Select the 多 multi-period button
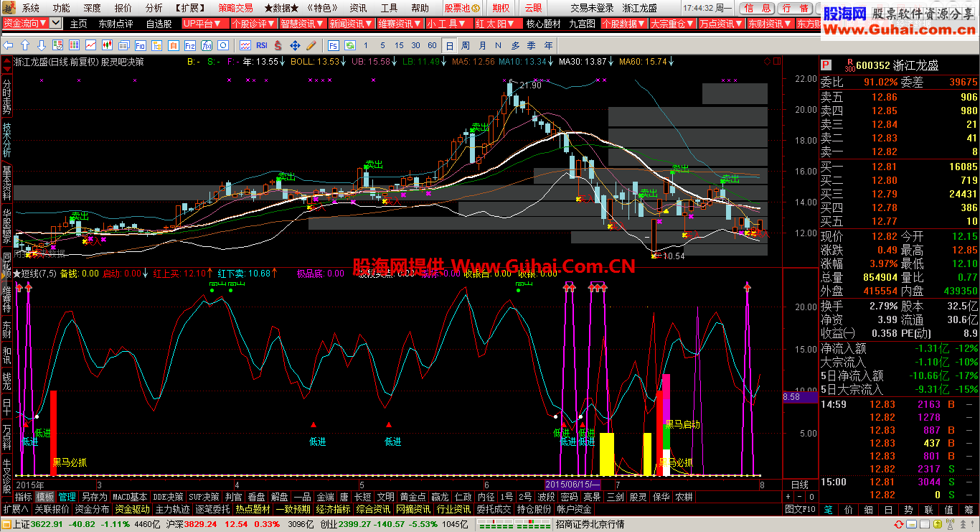980x532 pixels. point(515,45)
